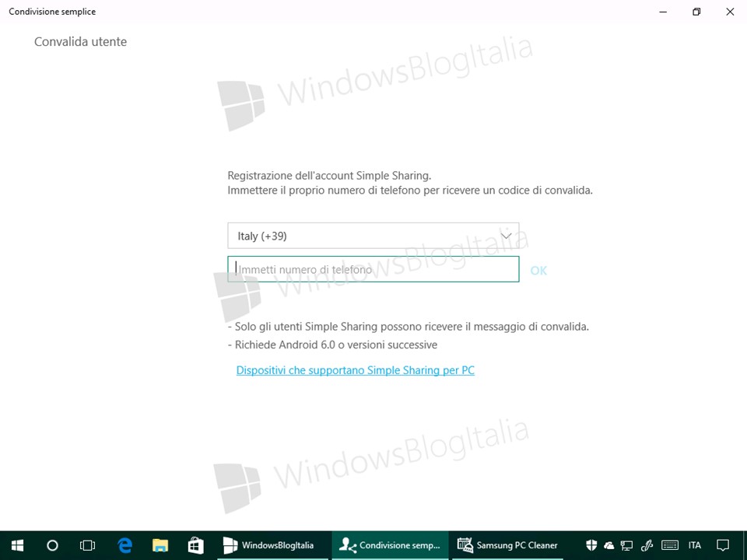
Task: Open Windows Defender tray icon
Action: pyautogui.click(x=591, y=545)
